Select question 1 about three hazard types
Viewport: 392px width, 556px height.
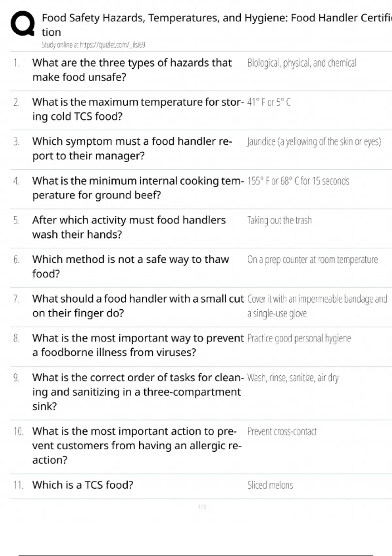pos(132,70)
